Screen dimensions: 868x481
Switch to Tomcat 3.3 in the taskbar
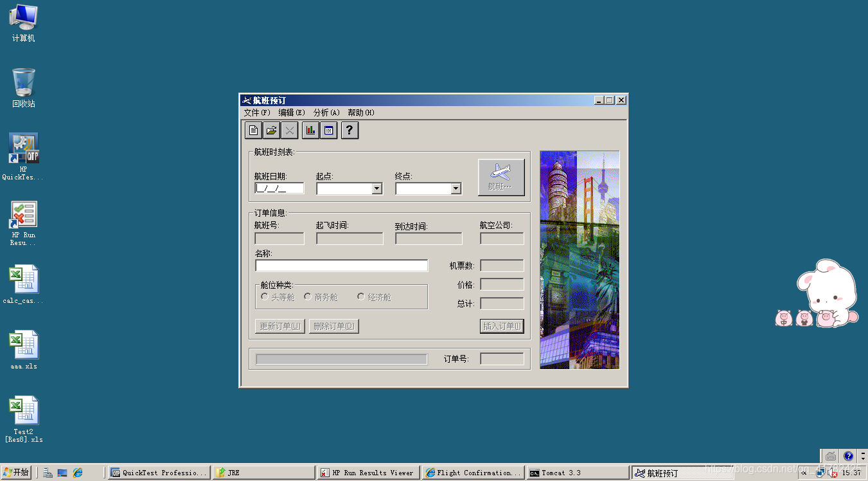pos(571,472)
